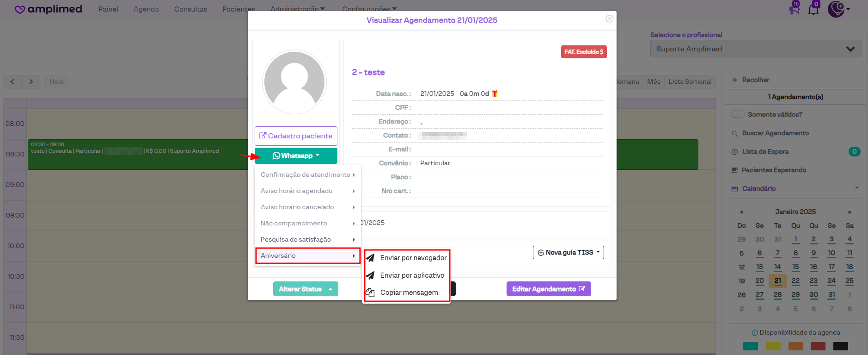Select day 22 in the calendar
This screenshot has height=355, width=868.
click(795, 281)
